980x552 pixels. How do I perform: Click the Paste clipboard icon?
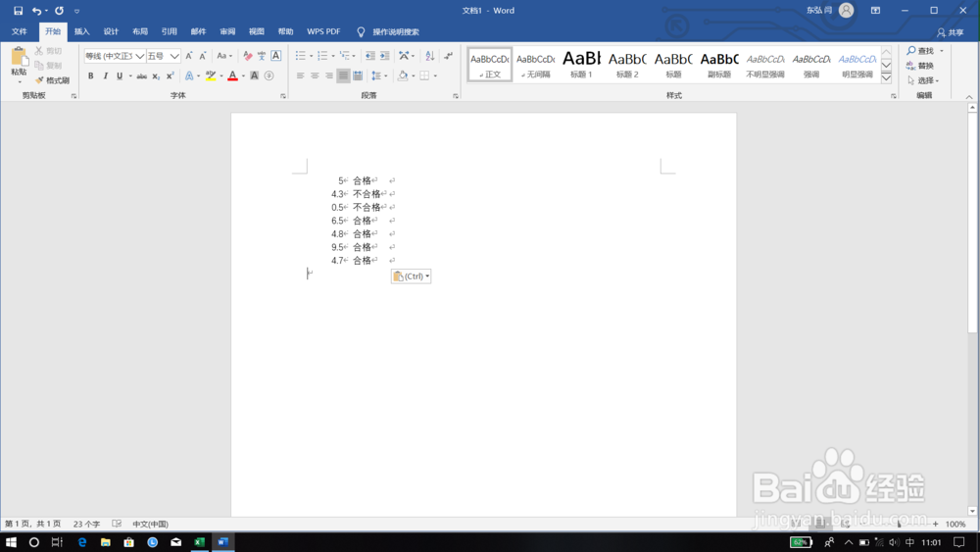(x=19, y=57)
